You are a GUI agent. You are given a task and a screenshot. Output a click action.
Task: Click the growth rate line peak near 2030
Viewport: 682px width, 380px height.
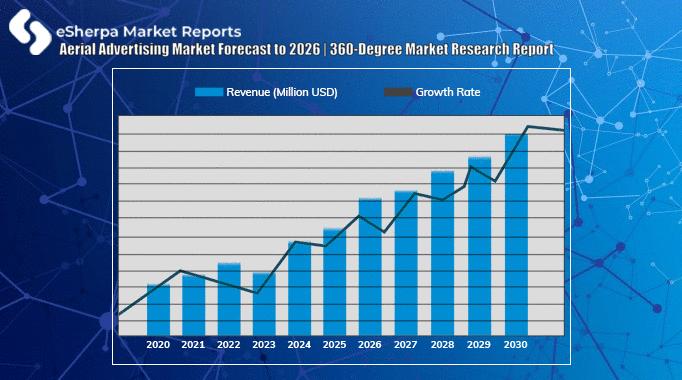tap(528, 127)
